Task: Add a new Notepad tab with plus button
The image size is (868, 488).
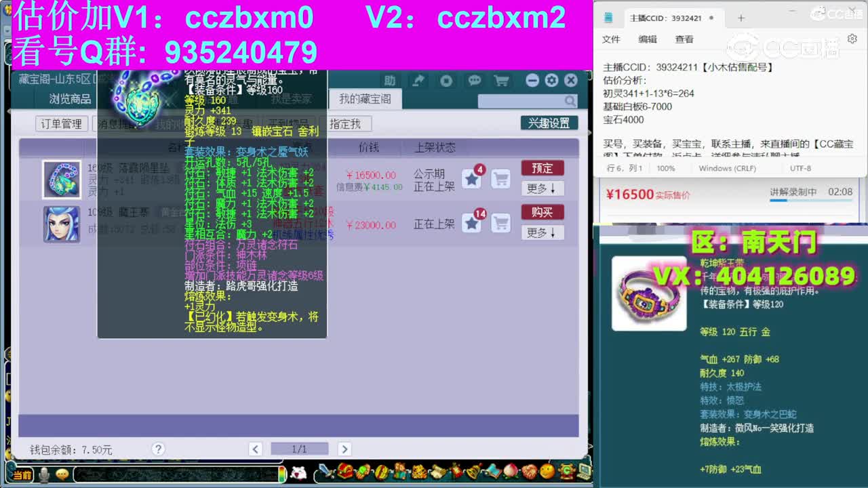Action: [741, 18]
